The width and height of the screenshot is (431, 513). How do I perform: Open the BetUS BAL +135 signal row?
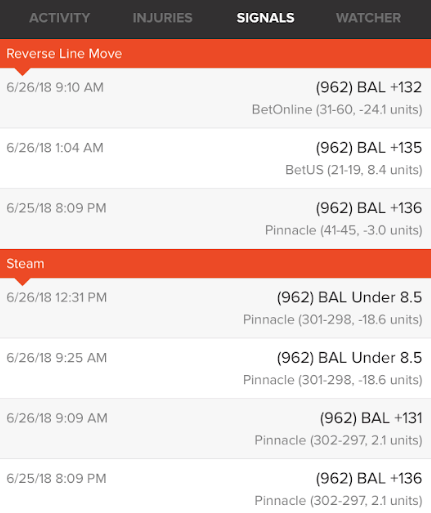pos(215,158)
